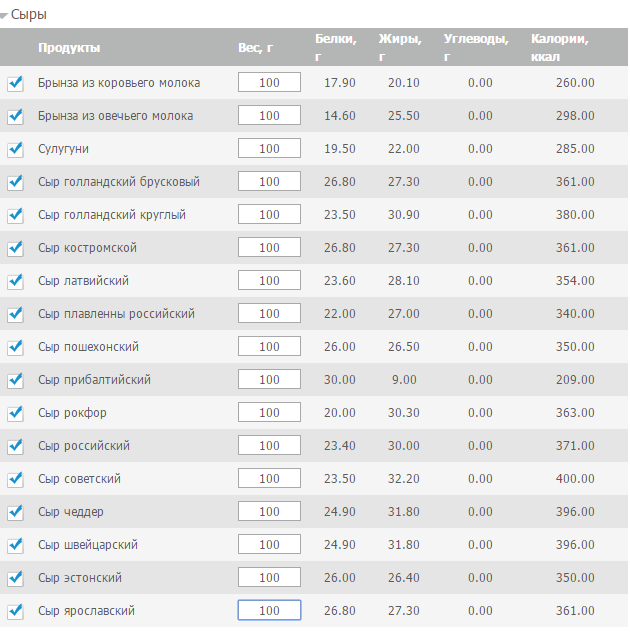
Task: Edit weight field for Сыр латвийский
Action: [269, 281]
